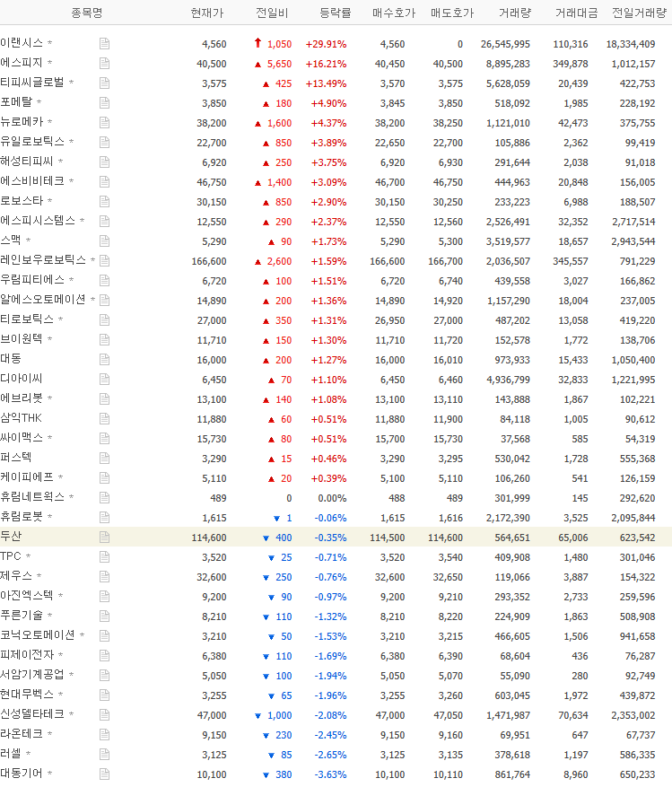The image size is (672, 787).
Task: Open stock link 에스피지
Action: (22, 62)
